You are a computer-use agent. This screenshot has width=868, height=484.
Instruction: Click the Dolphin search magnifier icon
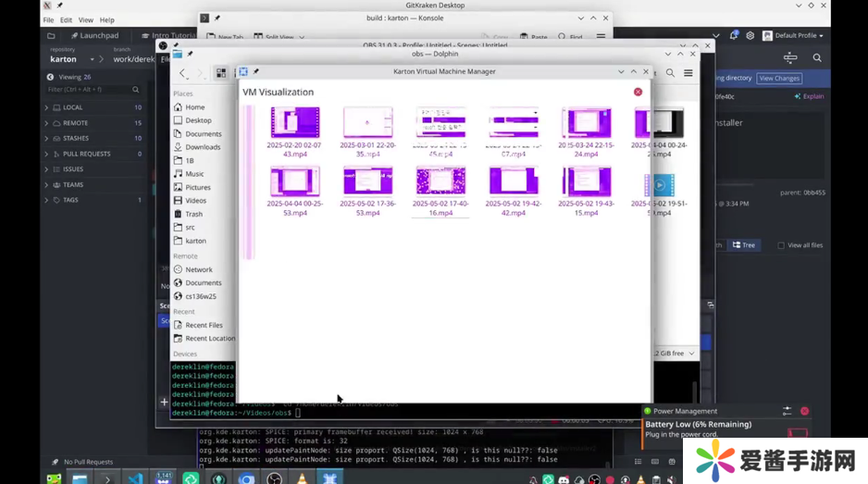[x=671, y=72]
